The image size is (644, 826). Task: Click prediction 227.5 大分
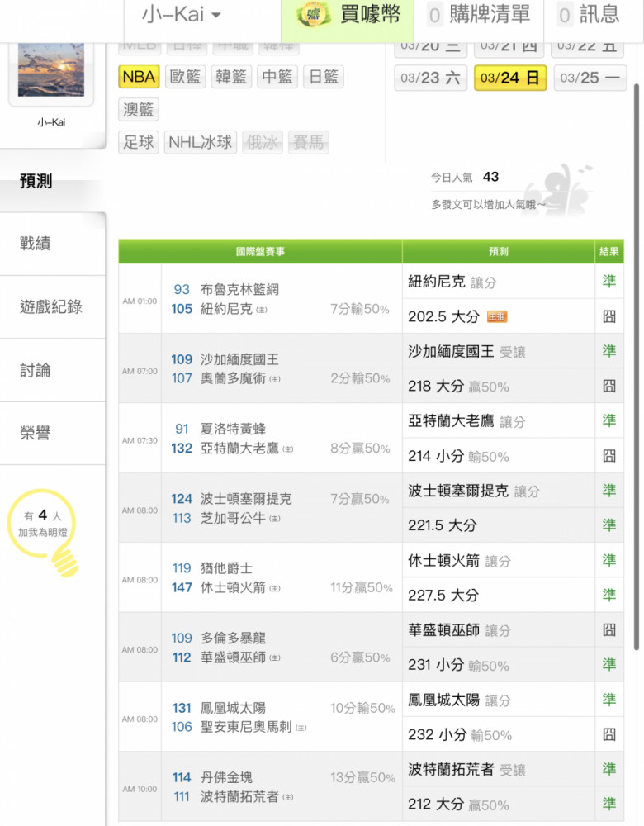coord(443,596)
